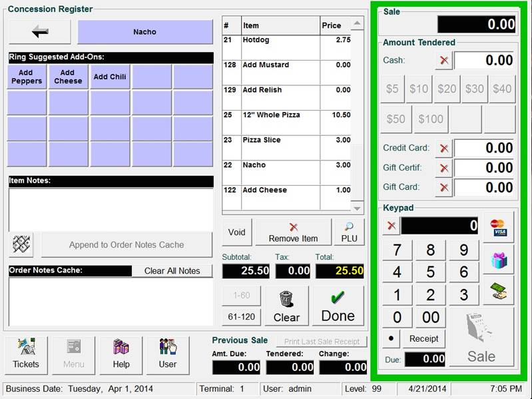Click the Sale cash register button
Image resolution: width=532 pixels, height=399 pixels.
[x=481, y=337]
